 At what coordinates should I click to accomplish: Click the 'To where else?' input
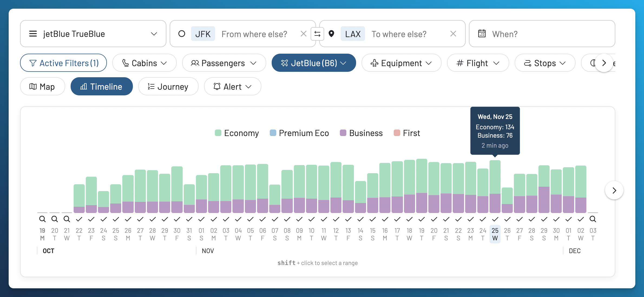(399, 34)
